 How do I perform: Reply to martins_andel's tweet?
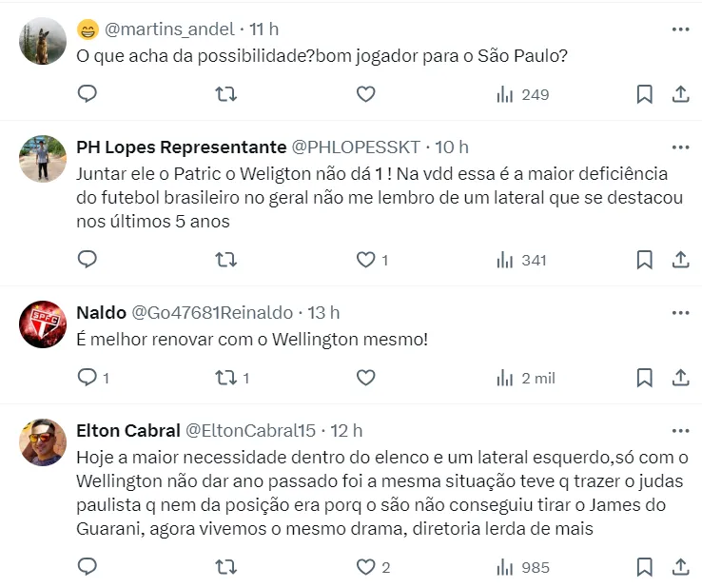88,94
